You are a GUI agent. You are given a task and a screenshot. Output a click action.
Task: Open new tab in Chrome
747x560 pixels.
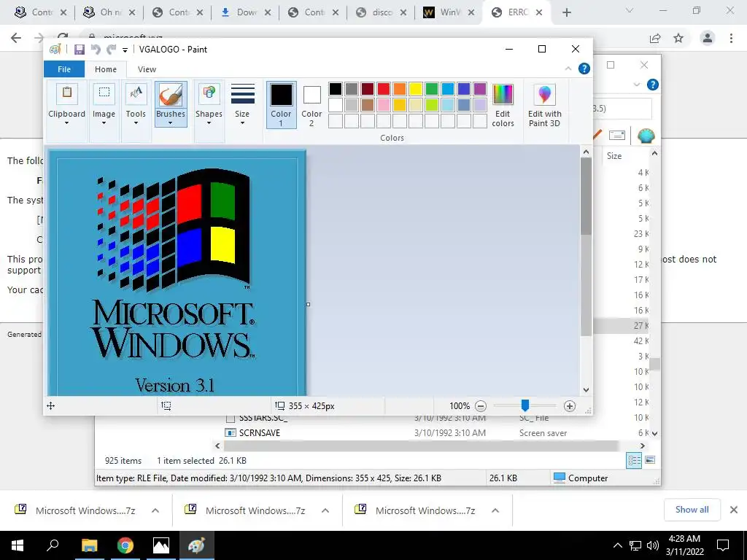tap(566, 13)
